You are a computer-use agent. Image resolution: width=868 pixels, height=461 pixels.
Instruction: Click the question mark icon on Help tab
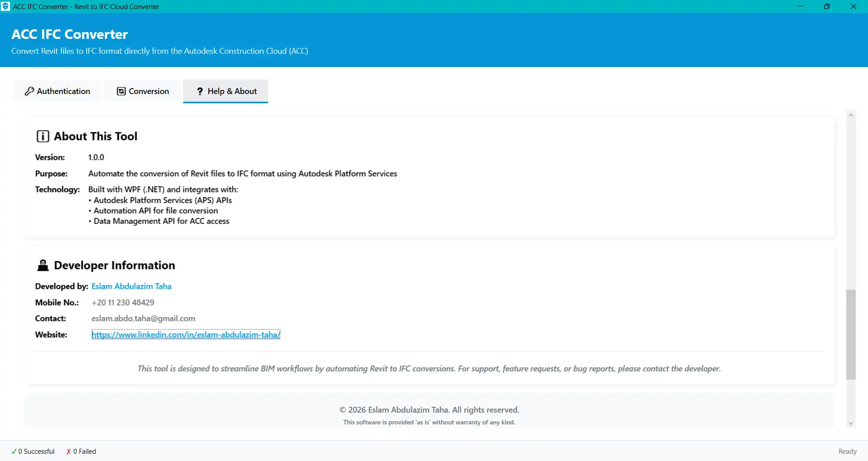coord(199,91)
